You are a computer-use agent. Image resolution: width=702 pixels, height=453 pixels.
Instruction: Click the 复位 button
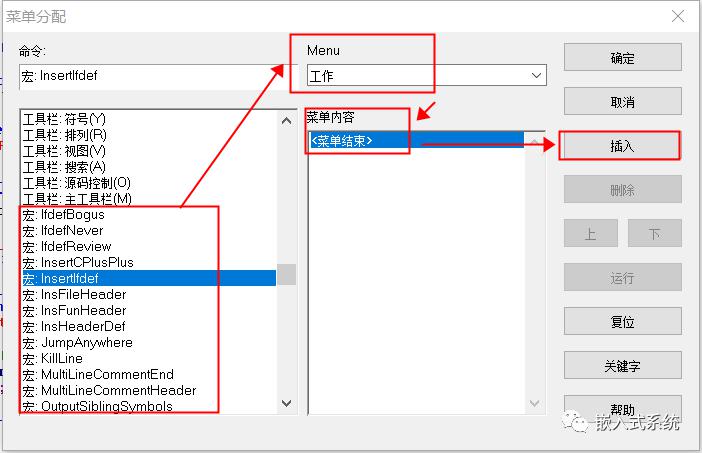coord(622,321)
